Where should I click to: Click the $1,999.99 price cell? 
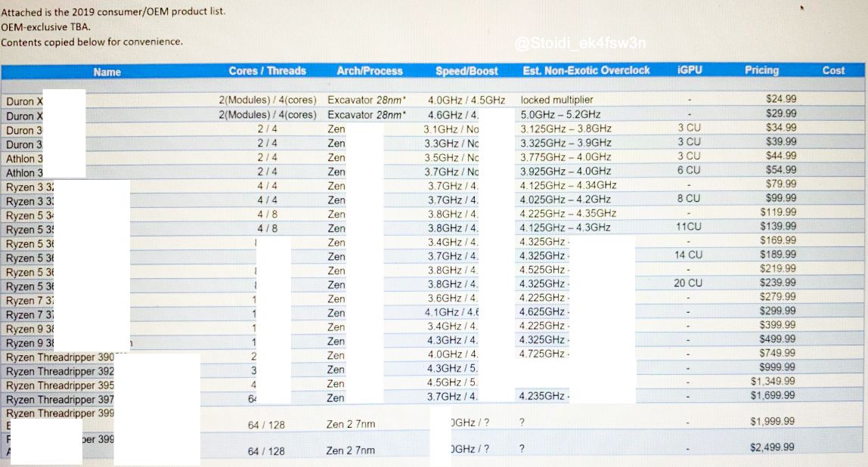tap(773, 422)
